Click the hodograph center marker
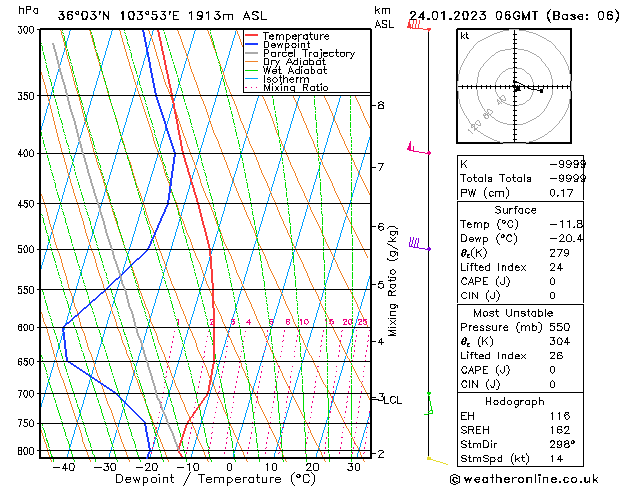The width and height of the screenshot is (629, 486). click(517, 88)
